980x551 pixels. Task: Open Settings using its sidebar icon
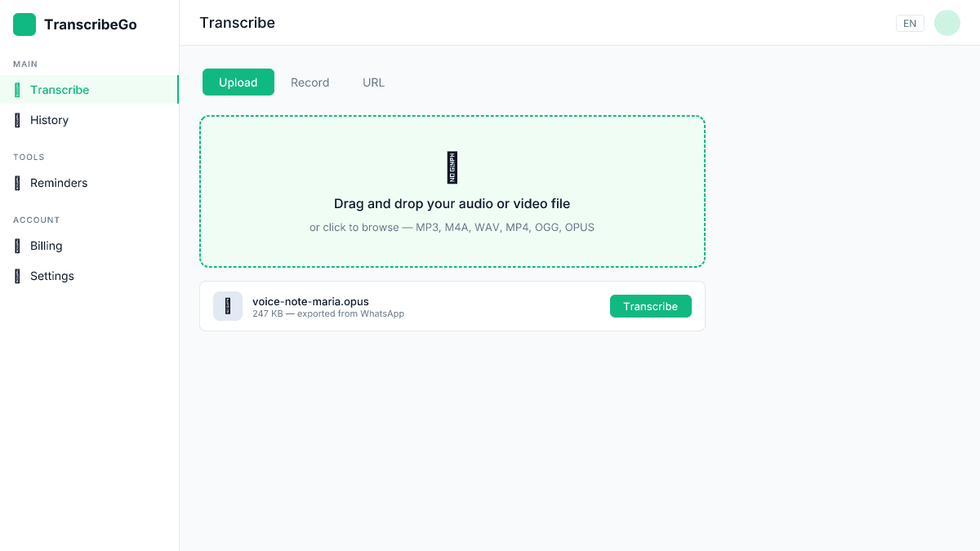(x=18, y=276)
